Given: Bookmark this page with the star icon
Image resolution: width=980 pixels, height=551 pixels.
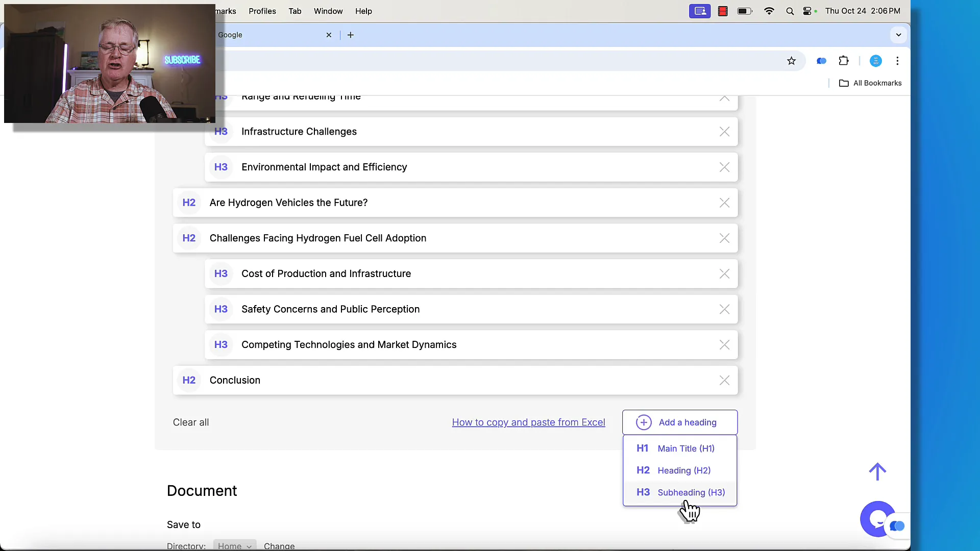Looking at the screenshot, I should 791,61.
